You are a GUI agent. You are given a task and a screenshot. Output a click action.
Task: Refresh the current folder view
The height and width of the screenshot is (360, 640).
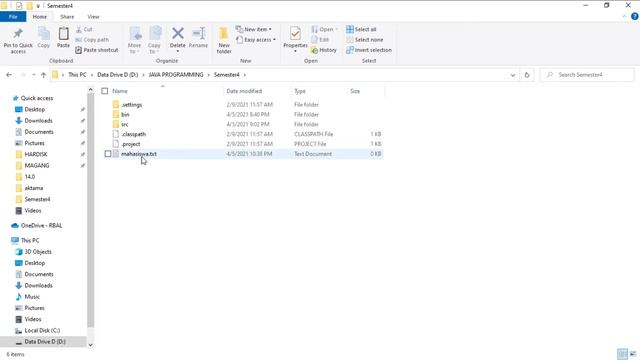tap(527, 75)
